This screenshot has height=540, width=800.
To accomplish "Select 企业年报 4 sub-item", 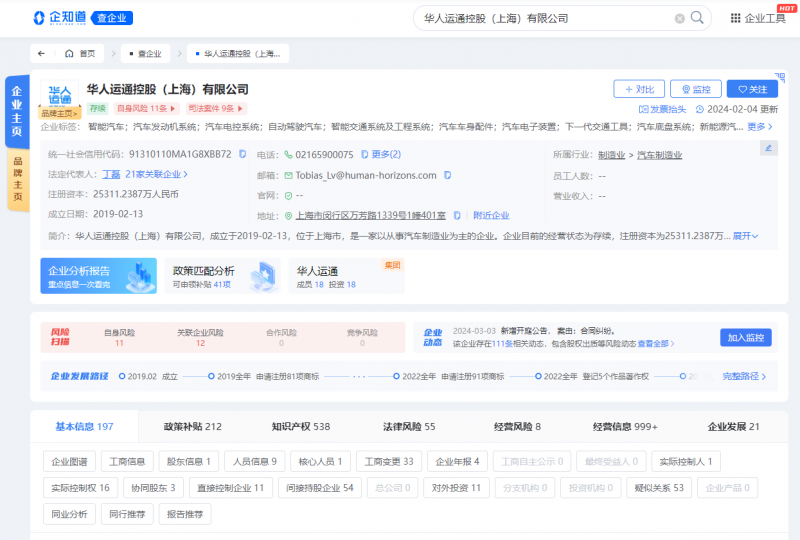I will point(457,461).
